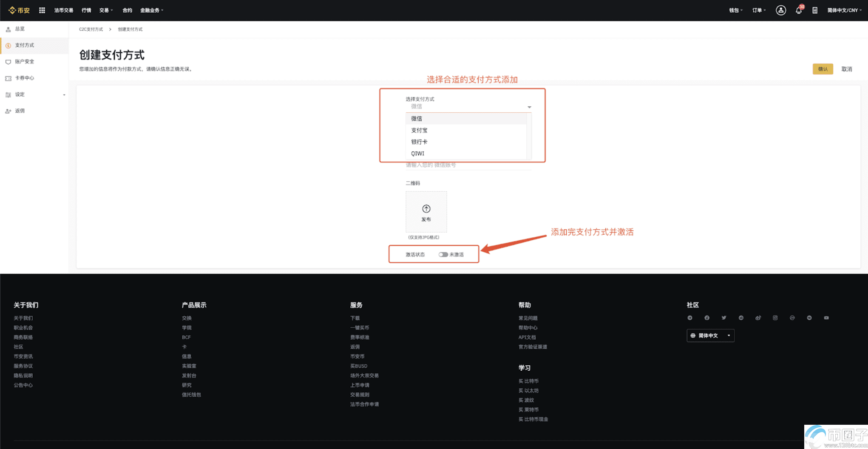Image resolution: width=868 pixels, height=449 pixels.
Task: Open the footer 法币合作申请 link
Action: pyautogui.click(x=364, y=404)
